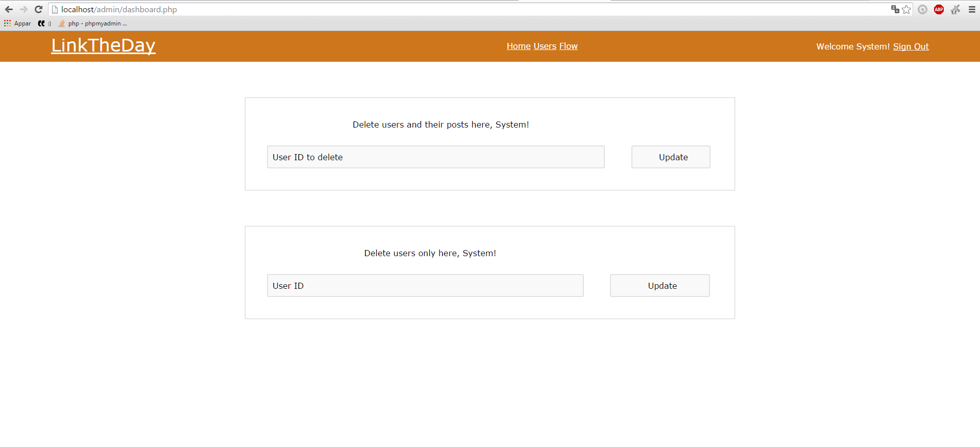Click the browser forward arrow
Screen dimensions: 980x447
pyautogui.click(x=23, y=9)
